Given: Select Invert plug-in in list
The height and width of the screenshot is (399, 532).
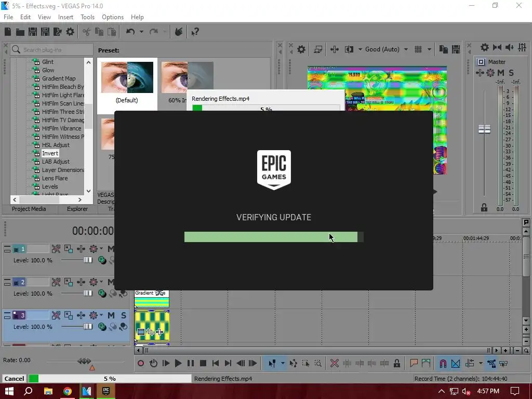Looking at the screenshot, I should click(x=50, y=153).
